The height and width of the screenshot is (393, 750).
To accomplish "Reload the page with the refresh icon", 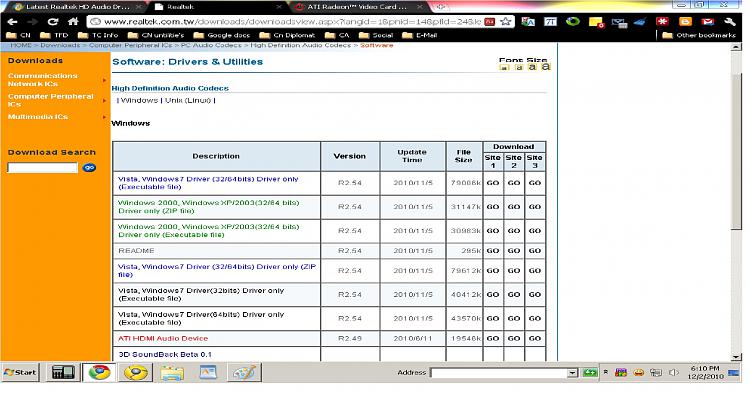I will (x=53, y=22).
